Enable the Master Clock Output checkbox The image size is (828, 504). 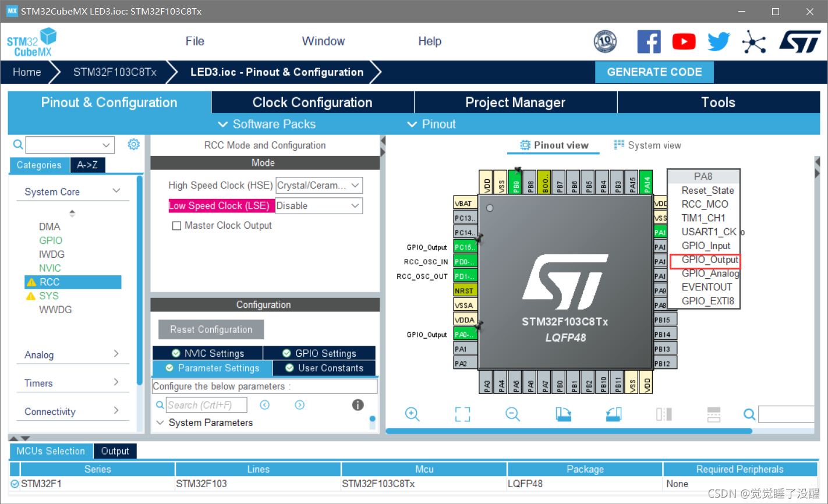tap(176, 226)
